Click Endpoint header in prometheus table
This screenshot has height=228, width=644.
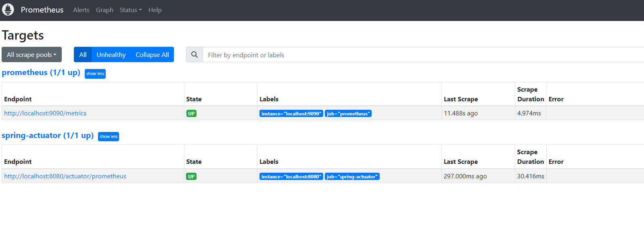point(18,99)
